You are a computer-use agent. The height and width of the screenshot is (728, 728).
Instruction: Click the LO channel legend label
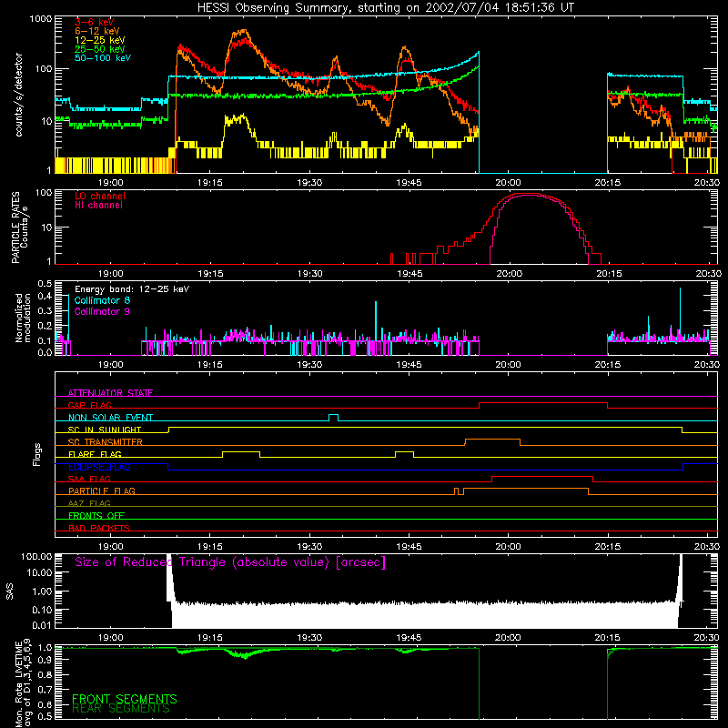(x=100, y=196)
